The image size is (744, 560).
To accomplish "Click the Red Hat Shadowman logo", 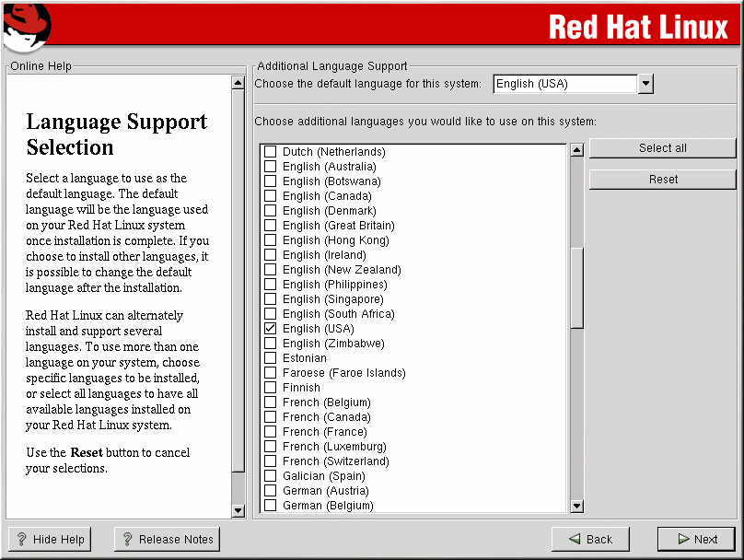I will [x=26, y=26].
